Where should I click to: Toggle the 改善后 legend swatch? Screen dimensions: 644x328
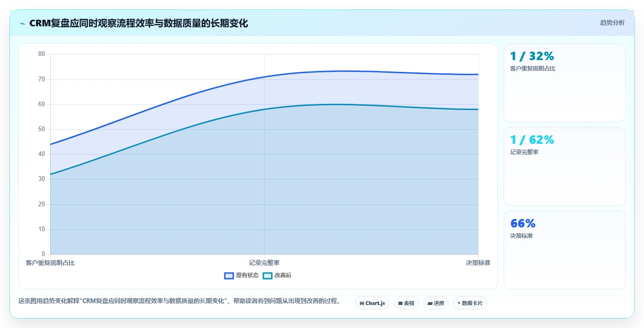(268, 276)
